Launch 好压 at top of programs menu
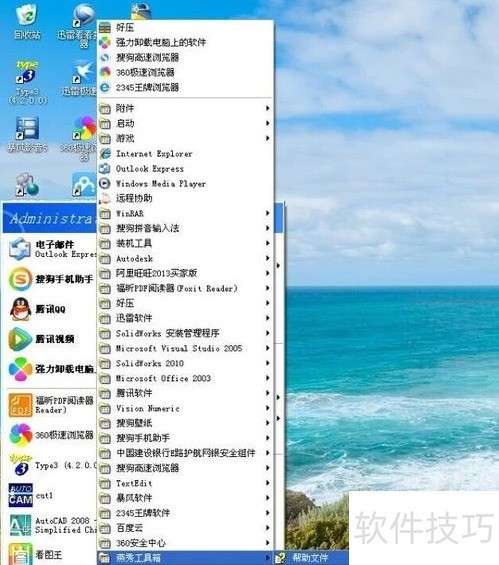This screenshot has height=565, width=499. coord(185,27)
